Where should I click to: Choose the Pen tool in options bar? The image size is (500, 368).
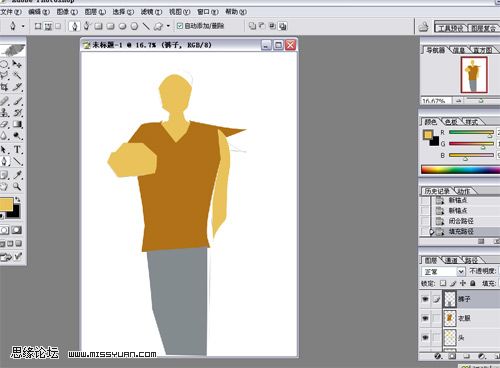(x=74, y=26)
